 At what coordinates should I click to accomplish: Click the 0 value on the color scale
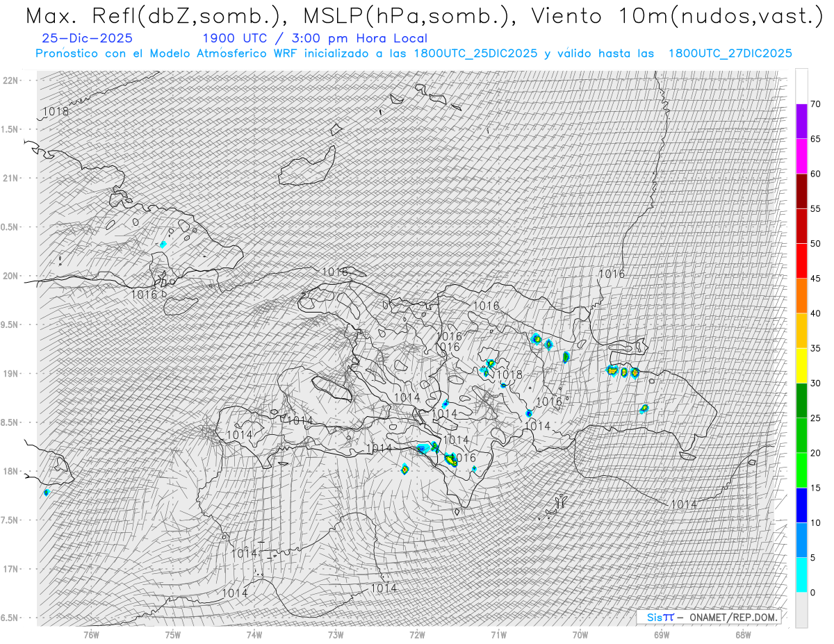[x=812, y=593]
